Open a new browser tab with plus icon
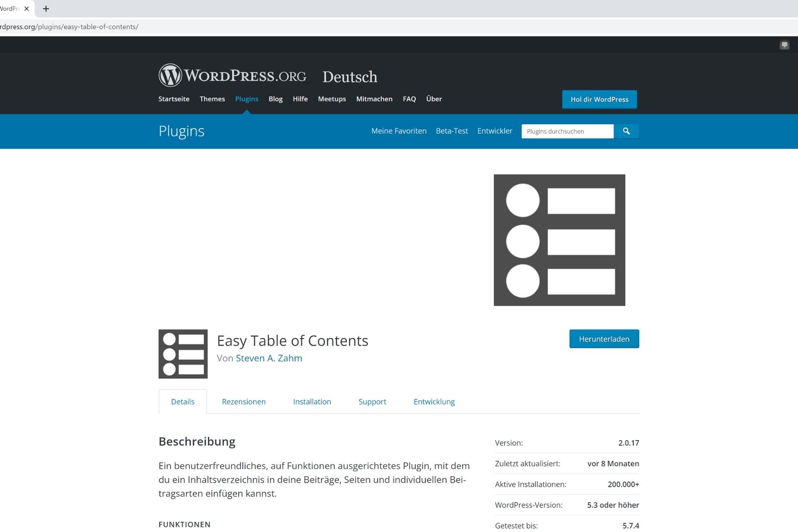The image size is (798, 532). (46, 8)
